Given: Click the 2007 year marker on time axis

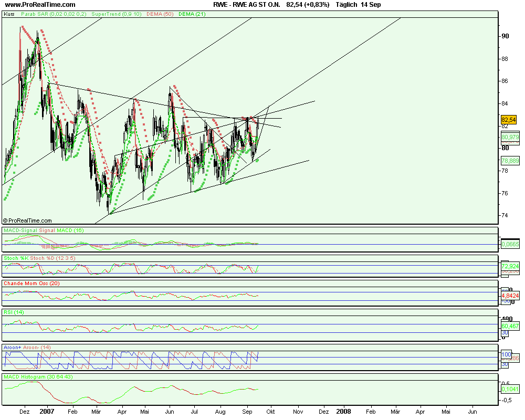Looking at the screenshot, I should pos(47,413).
